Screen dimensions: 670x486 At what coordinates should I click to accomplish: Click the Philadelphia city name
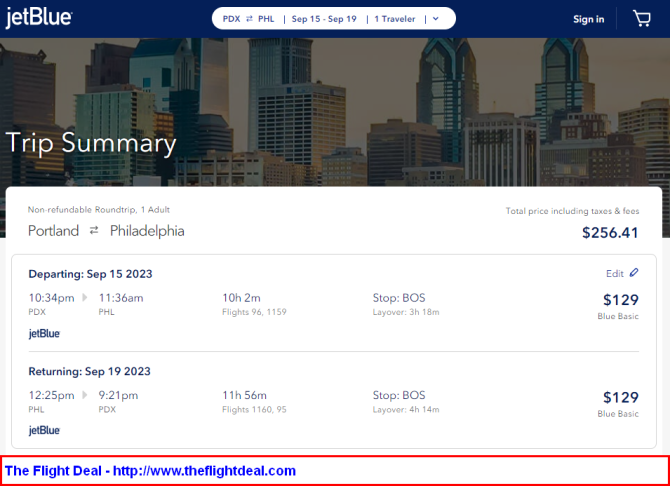[x=147, y=231]
